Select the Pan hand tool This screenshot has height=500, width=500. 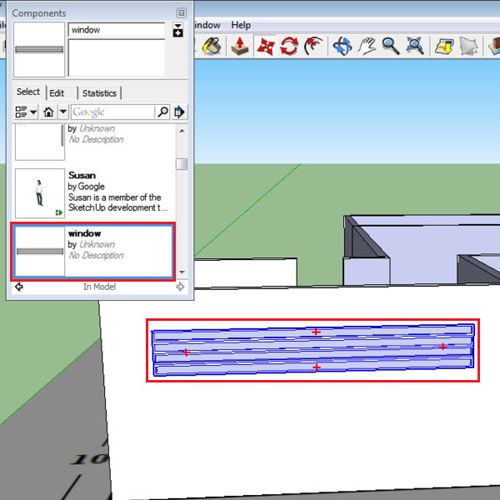tap(367, 46)
